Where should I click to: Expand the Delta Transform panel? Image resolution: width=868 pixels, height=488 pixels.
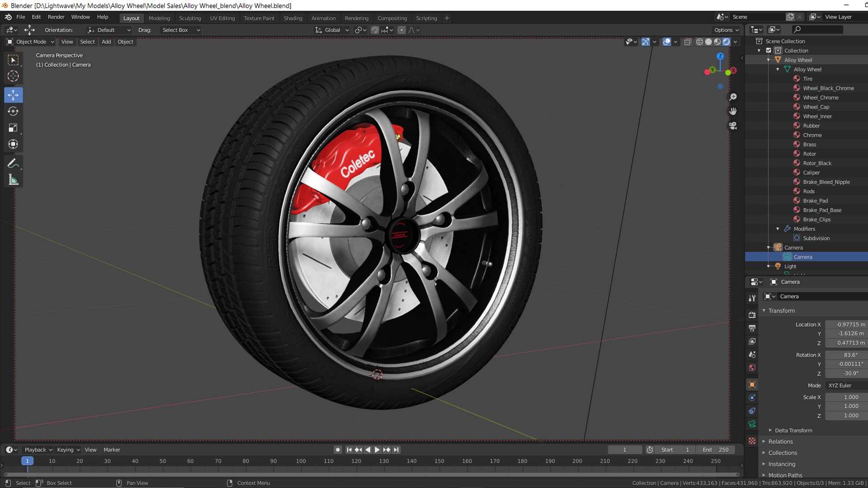pos(793,431)
